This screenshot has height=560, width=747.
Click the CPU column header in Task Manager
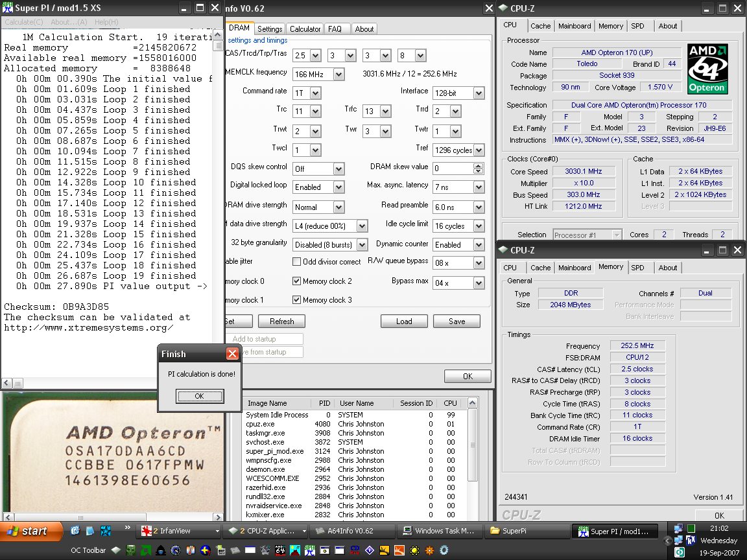pyautogui.click(x=450, y=403)
